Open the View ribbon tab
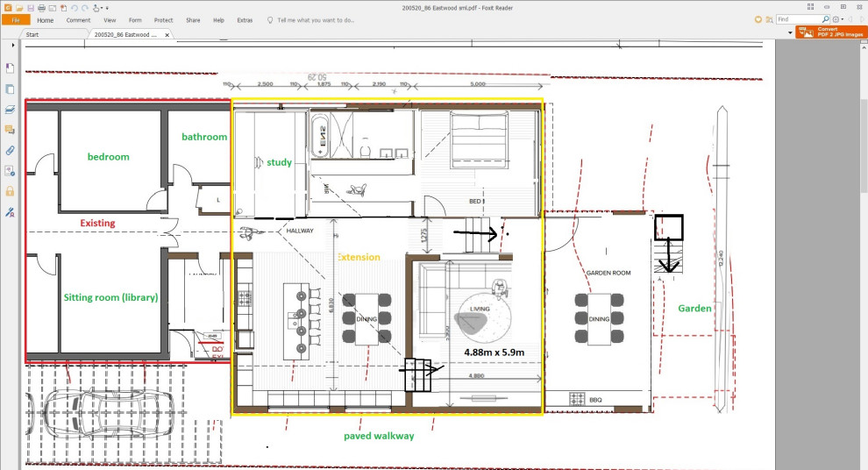Image resolution: width=868 pixels, height=470 pixels. (x=110, y=20)
